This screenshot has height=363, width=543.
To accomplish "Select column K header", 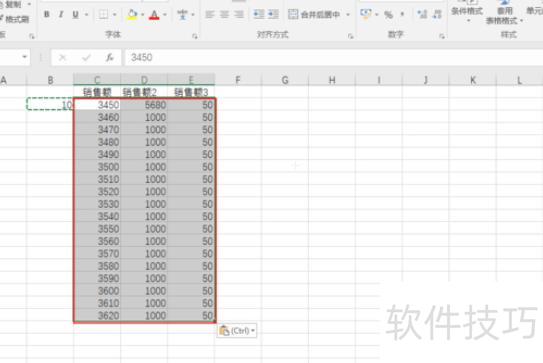I will (x=473, y=80).
